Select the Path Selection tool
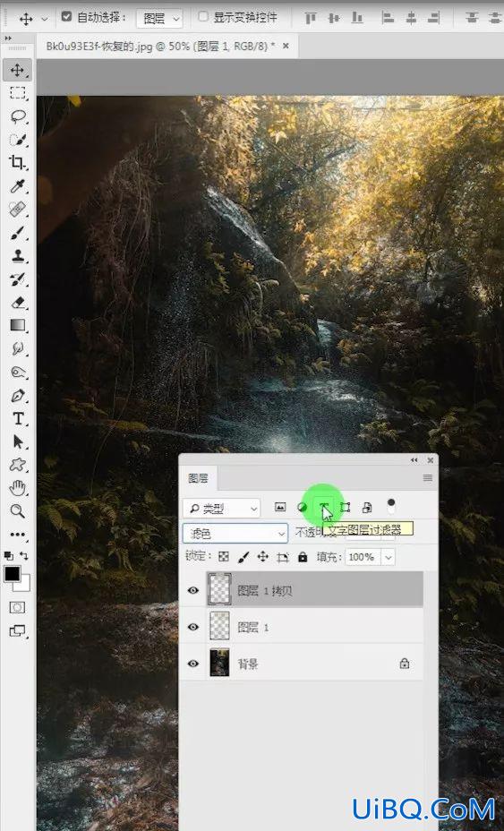 point(18,441)
